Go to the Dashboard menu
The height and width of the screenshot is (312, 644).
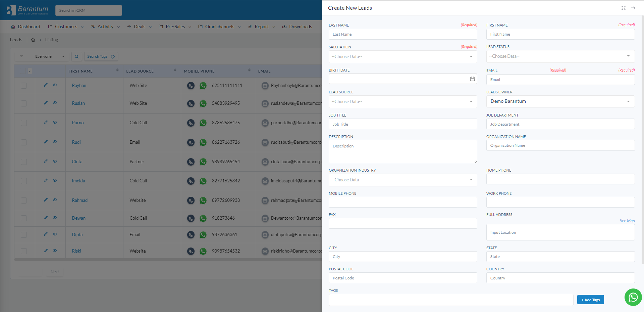tap(25, 27)
